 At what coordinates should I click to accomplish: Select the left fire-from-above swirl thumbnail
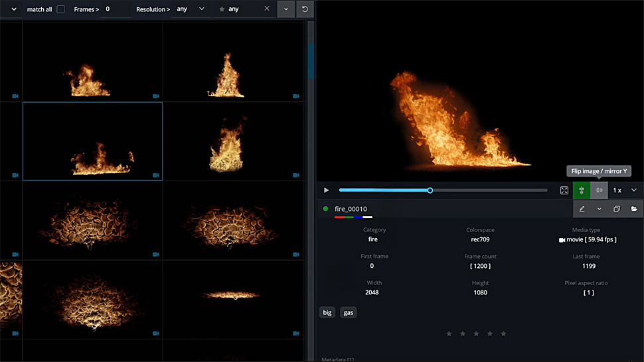tap(93, 221)
